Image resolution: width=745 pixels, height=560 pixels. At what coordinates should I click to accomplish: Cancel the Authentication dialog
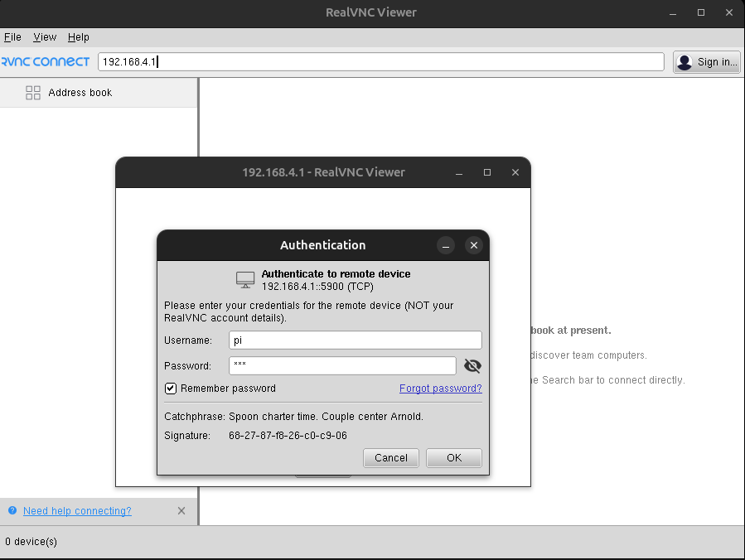coord(390,458)
